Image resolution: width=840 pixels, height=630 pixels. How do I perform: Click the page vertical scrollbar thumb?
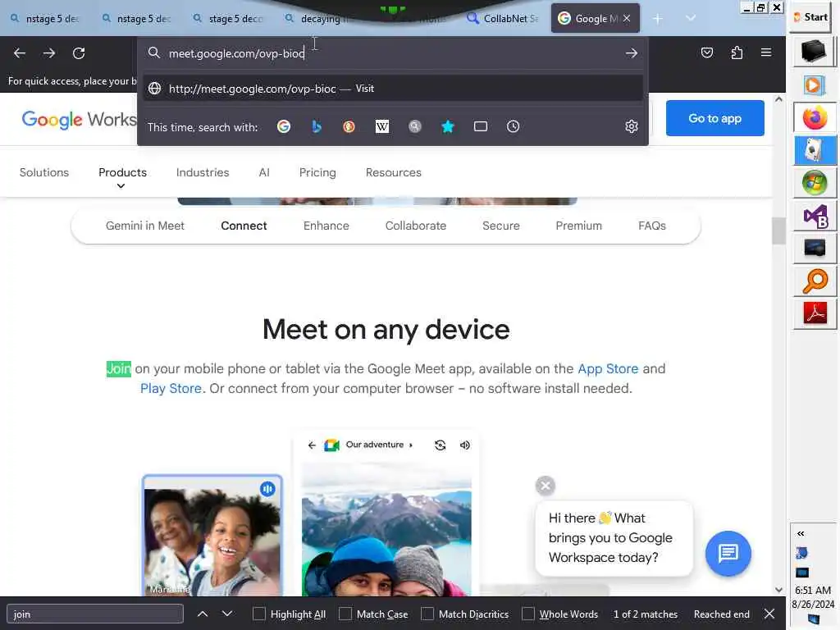pos(779,231)
